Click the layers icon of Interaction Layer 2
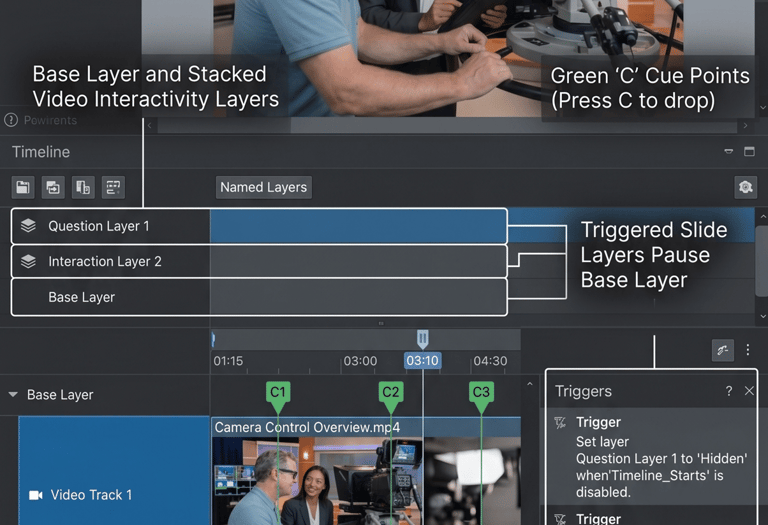Screen dimensions: 768x525 coord(28,262)
